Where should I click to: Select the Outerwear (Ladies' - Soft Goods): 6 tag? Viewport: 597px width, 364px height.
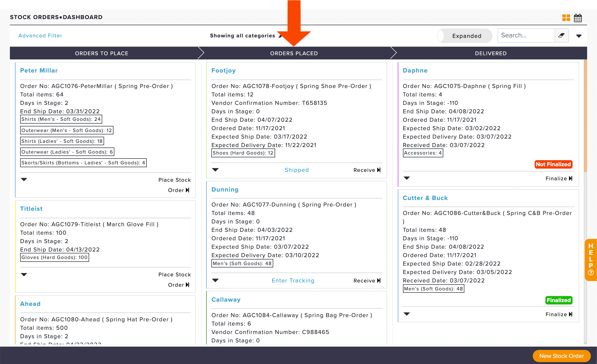(67, 152)
